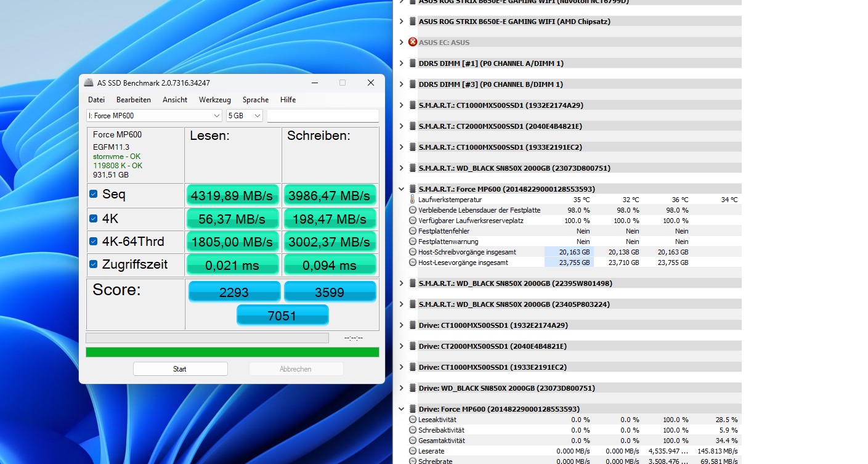The height and width of the screenshot is (464, 868).
Task: Click the icon beside Verfügbarer Laufwerksreserveplatz
Action: click(413, 221)
